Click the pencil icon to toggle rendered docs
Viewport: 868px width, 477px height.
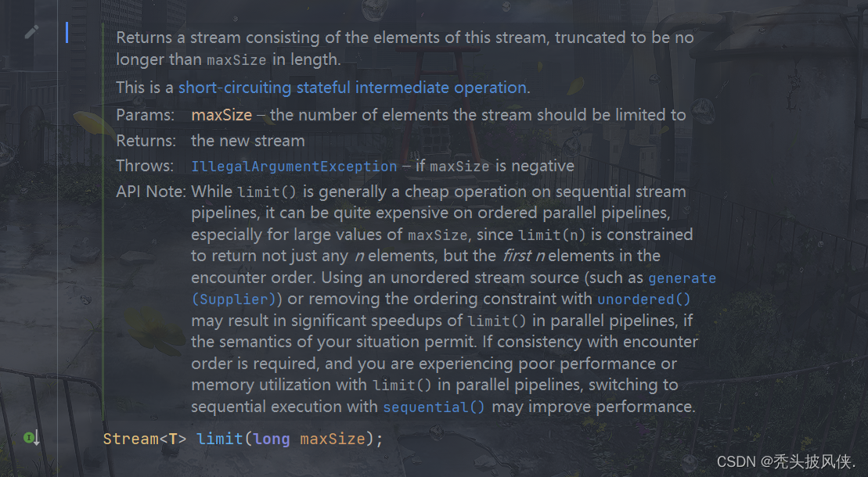pyautogui.click(x=31, y=32)
